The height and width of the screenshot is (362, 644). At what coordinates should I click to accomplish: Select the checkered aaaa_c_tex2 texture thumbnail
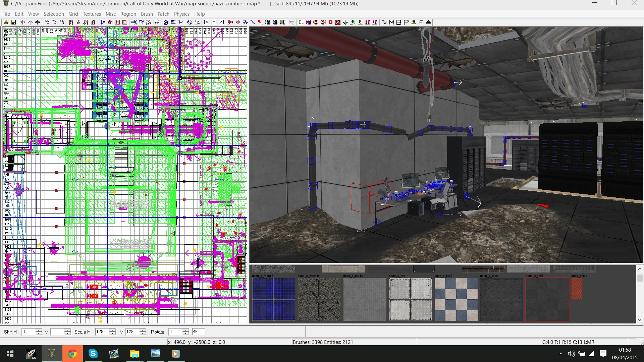pyautogui.click(x=456, y=299)
